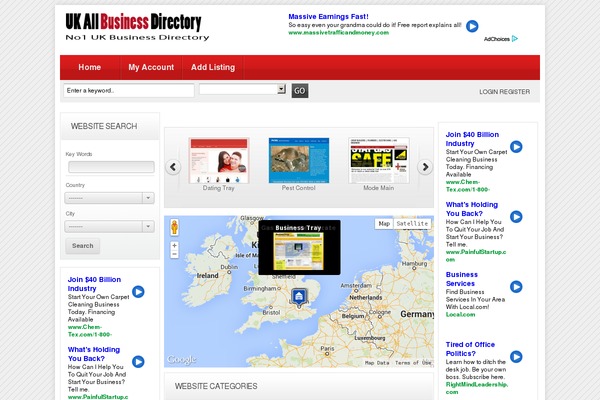Switch the map to Satellite view

(412, 224)
